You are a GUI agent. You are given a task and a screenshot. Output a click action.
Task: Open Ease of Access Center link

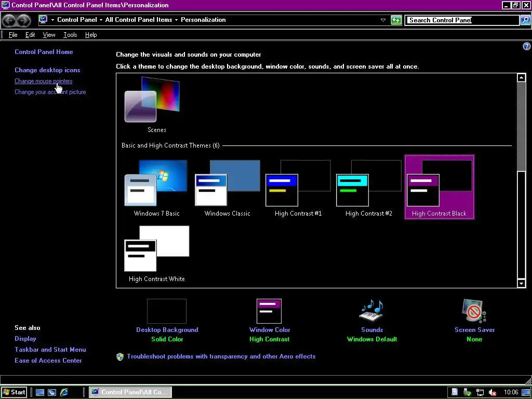(48, 361)
